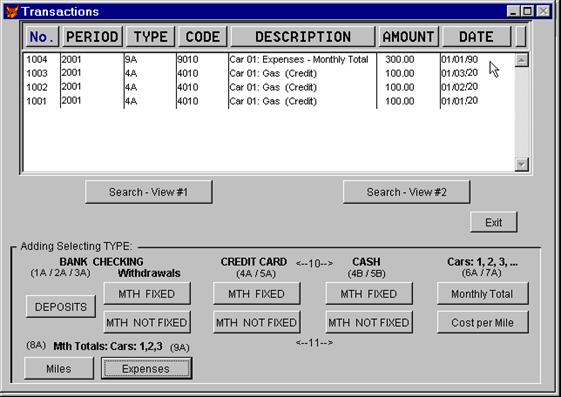The image size is (561, 397).
Task: Click the 01/01/20 date cell
Action: pyautogui.click(x=460, y=101)
